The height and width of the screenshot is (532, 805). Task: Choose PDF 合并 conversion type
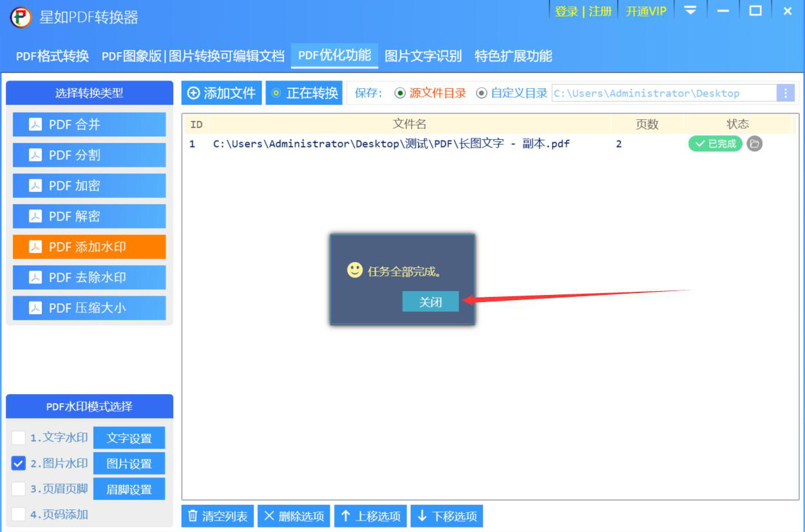point(89,124)
